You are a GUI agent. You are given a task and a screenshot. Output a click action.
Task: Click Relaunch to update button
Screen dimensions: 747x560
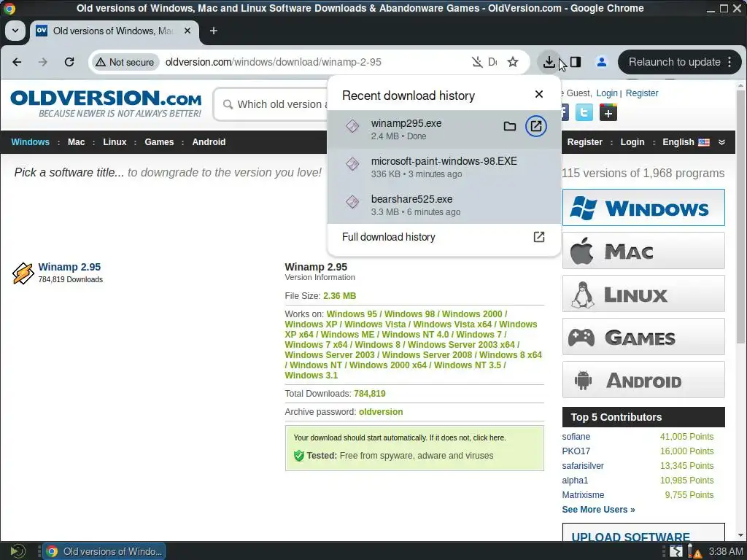tap(674, 62)
